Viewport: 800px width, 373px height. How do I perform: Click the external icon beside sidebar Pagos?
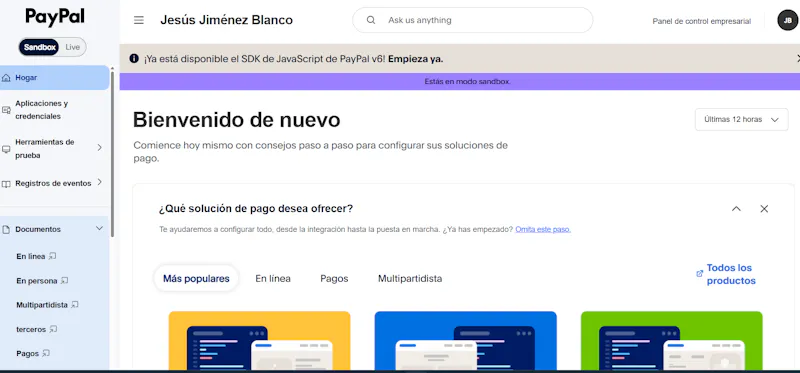[46, 353]
